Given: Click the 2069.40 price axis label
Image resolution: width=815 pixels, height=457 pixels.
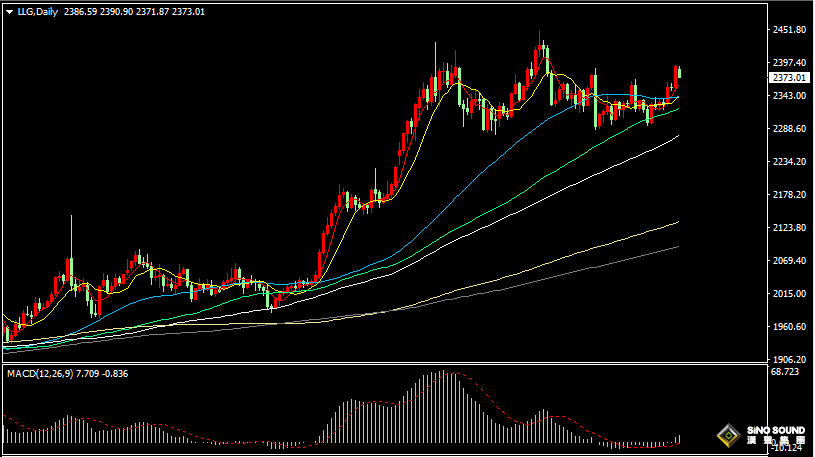Looking at the screenshot, I should pyautogui.click(x=789, y=261).
